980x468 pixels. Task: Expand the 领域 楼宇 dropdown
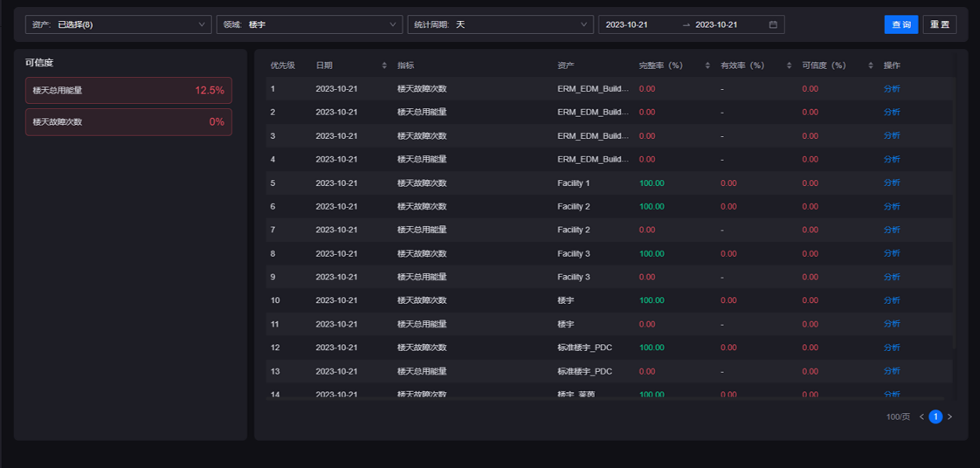click(x=309, y=24)
